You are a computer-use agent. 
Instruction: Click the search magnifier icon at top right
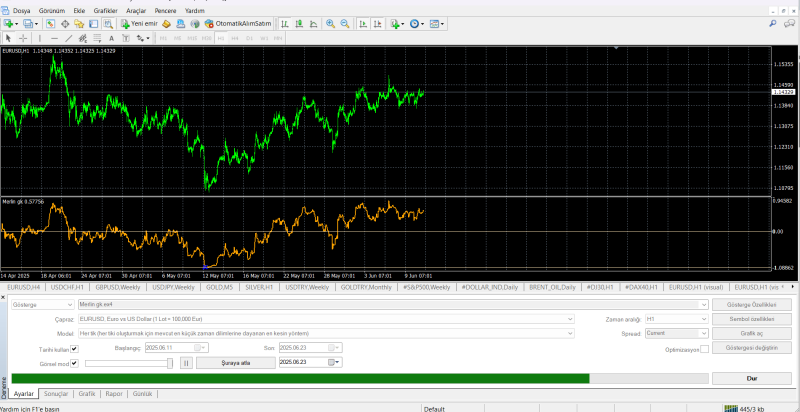pyautogui.click(x=773, y=23)
